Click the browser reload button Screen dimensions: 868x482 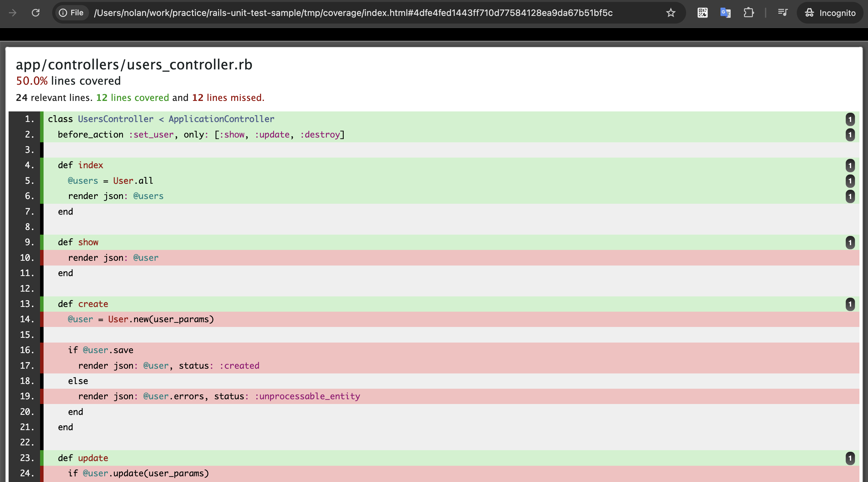coord(35,13)
